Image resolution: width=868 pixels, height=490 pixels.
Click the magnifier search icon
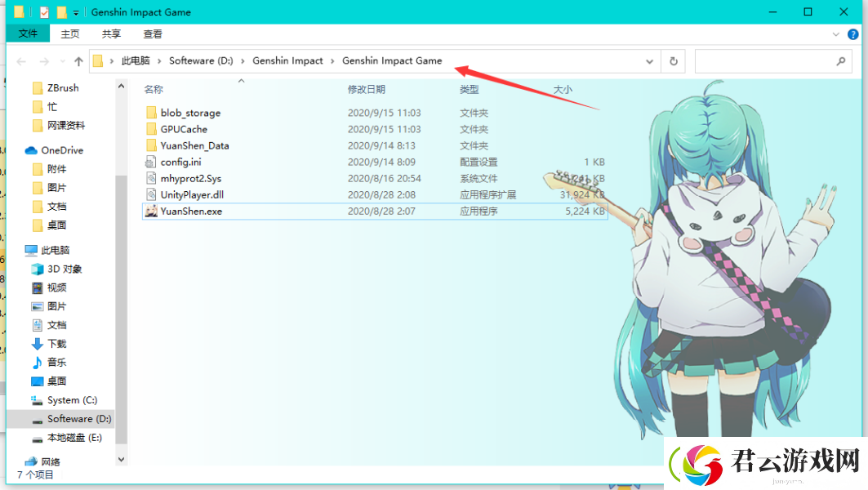click(x=841, y=61)
